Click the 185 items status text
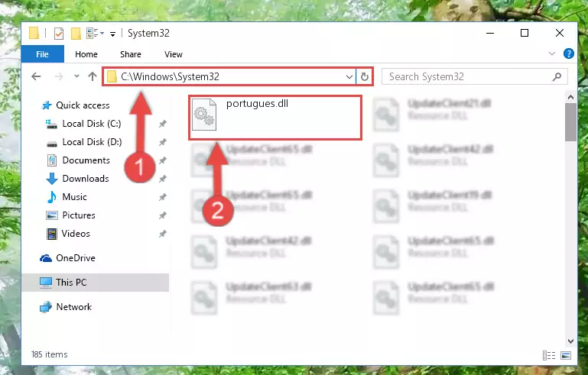 tap(49, 354)
